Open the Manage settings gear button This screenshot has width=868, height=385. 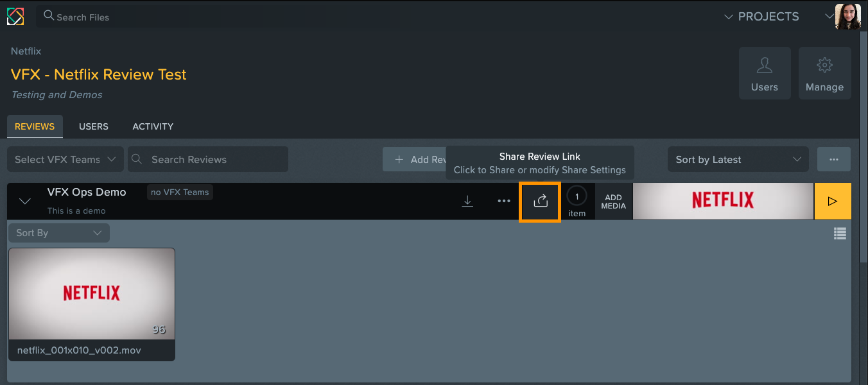[x=824, y=73]
